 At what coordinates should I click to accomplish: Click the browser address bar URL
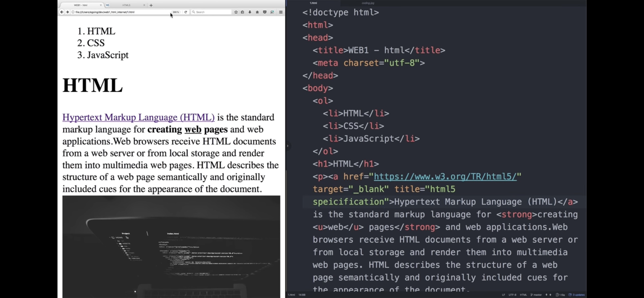[x=105, y=12]
